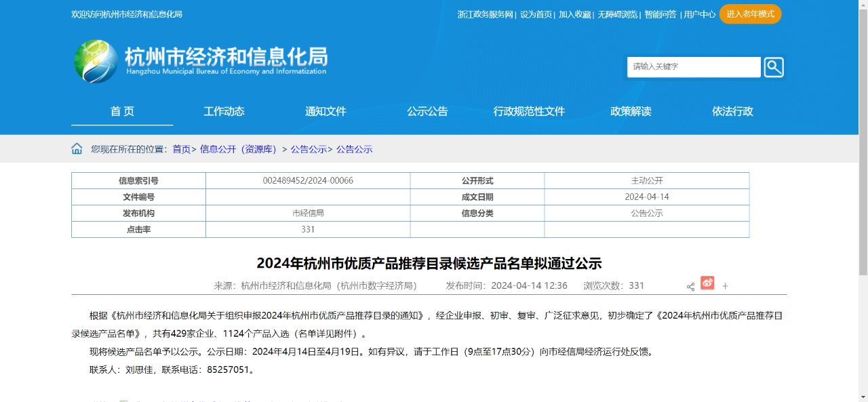Open 行政规范性文件 navigation item

529,112
